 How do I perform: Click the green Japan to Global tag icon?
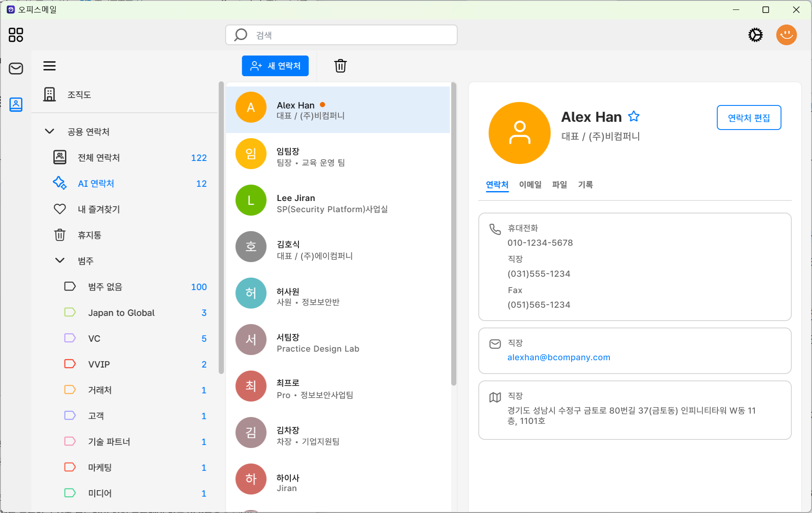[70, 312]
